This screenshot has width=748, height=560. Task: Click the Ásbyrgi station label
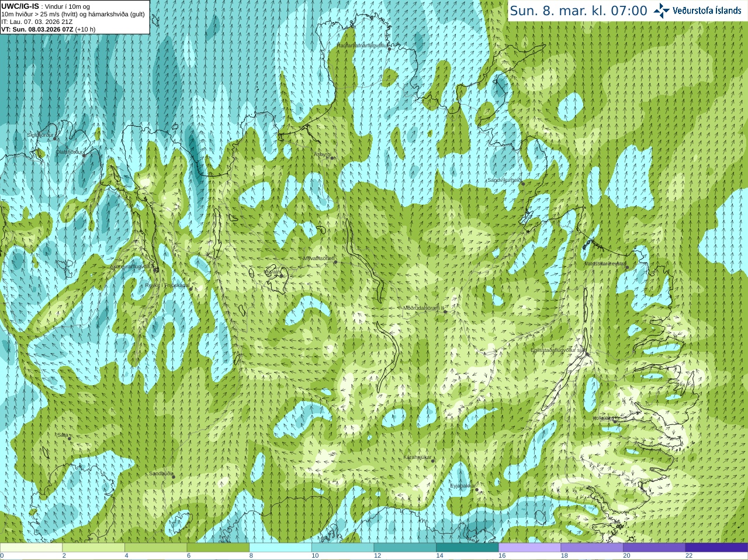click(x=323, y=154)
